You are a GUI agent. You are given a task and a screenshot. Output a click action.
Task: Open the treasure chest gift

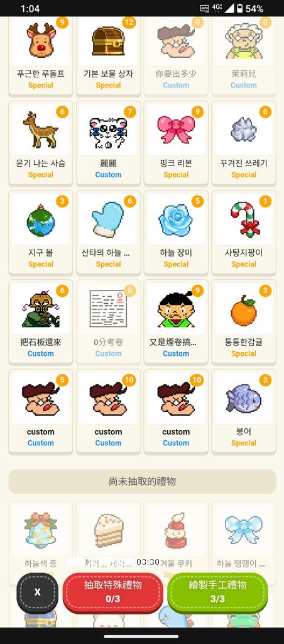click(x=108, y=41)
